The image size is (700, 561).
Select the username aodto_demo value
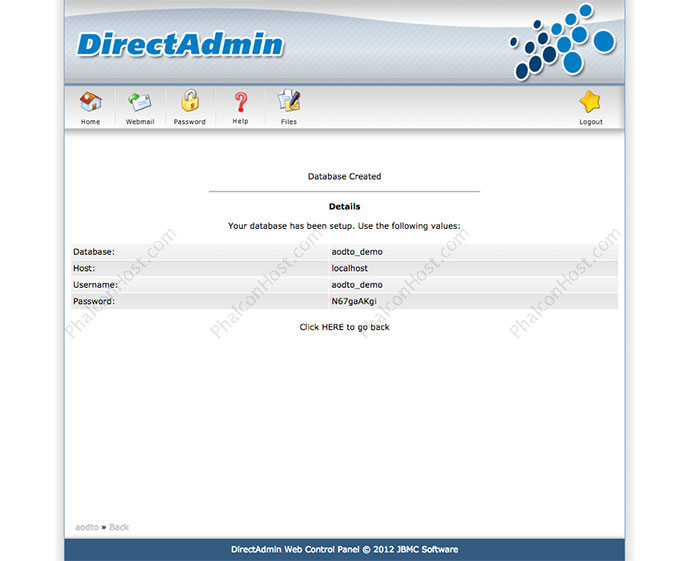coord(357,285)
